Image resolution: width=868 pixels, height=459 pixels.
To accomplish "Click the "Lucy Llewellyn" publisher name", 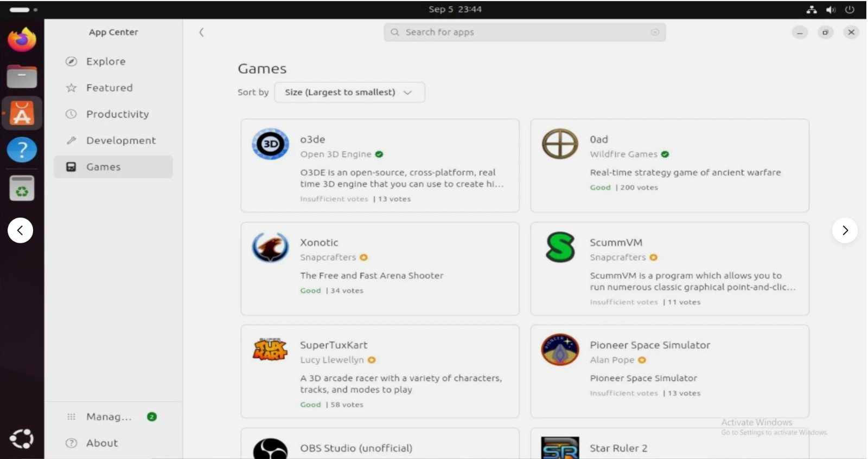I will tap(332, 360).
